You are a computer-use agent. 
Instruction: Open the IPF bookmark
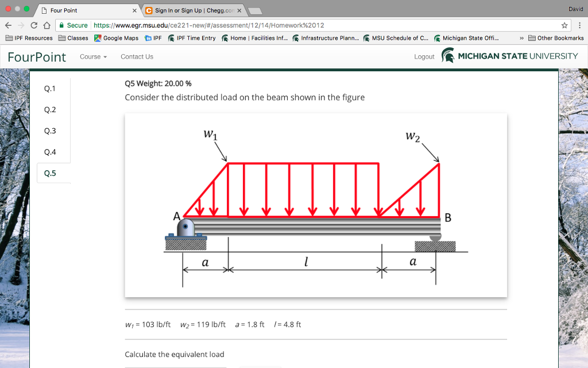[153, 38]
